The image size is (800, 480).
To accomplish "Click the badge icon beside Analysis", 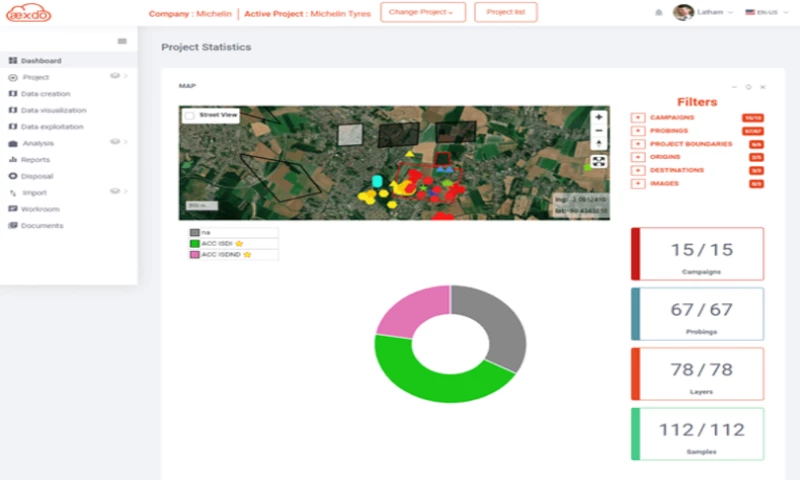I will 115,141.
